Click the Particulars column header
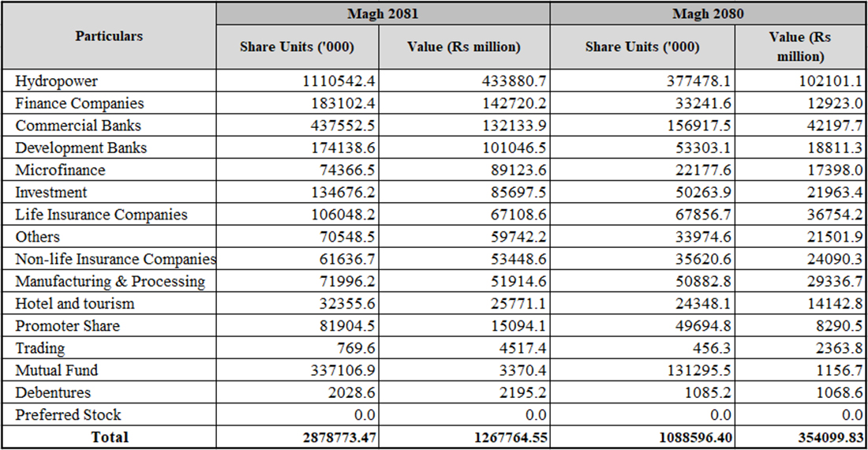The width and height of the screenshot is (868, 450). (x=109, y=36)
